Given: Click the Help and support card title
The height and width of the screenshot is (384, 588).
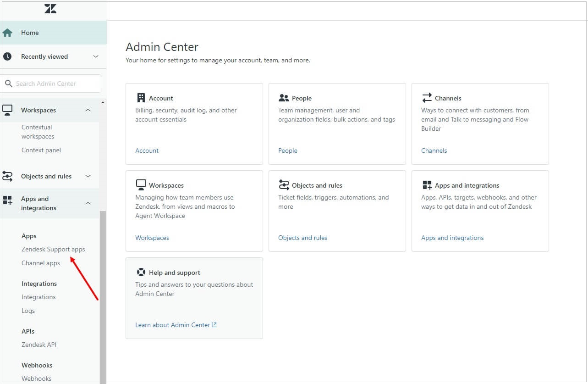Looking at the screenshot, I should click(x=175, y=273).
